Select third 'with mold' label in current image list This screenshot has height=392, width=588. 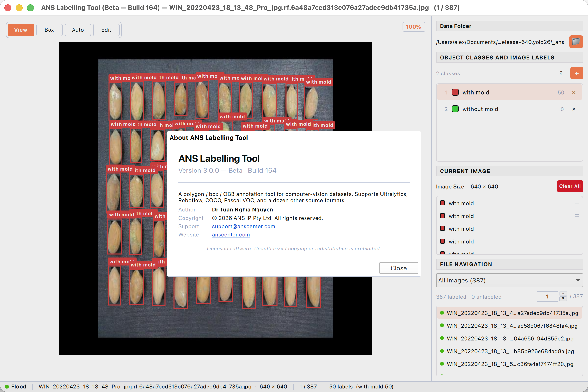click(509, 229)
